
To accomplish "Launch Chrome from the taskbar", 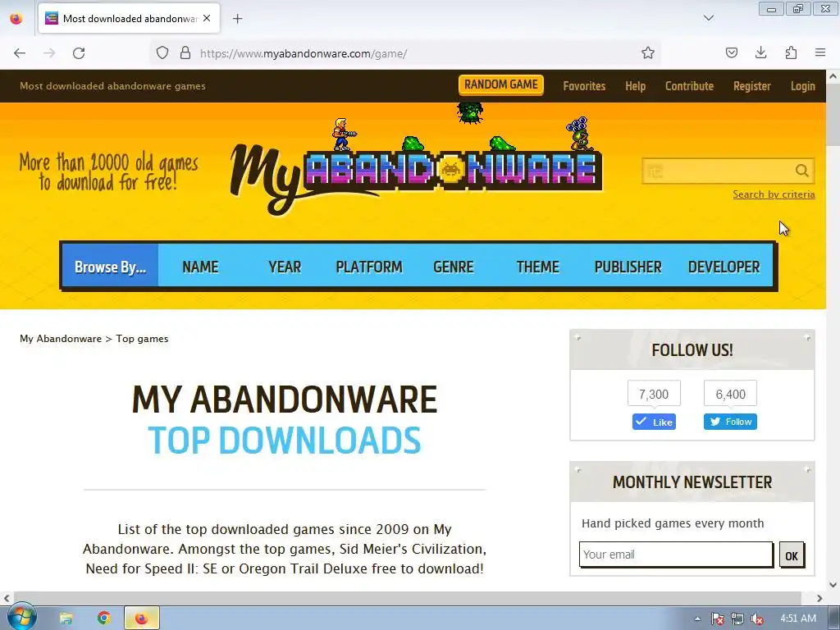I will (x=104, y=619).
